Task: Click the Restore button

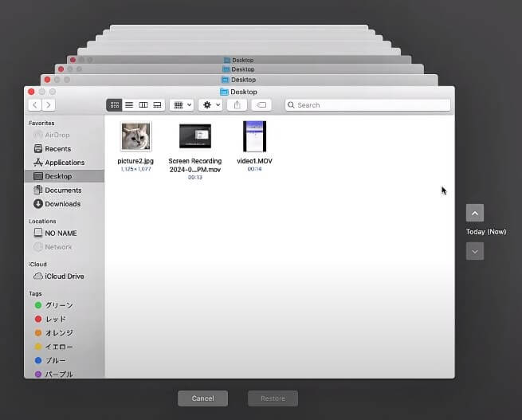Action: click(x=273, y=398)
